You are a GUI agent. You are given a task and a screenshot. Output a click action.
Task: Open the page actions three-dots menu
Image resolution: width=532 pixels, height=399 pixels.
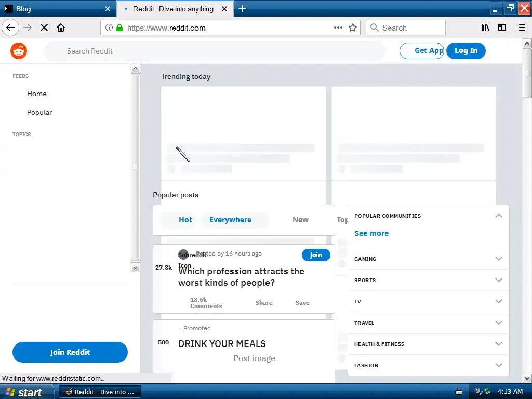338,28
